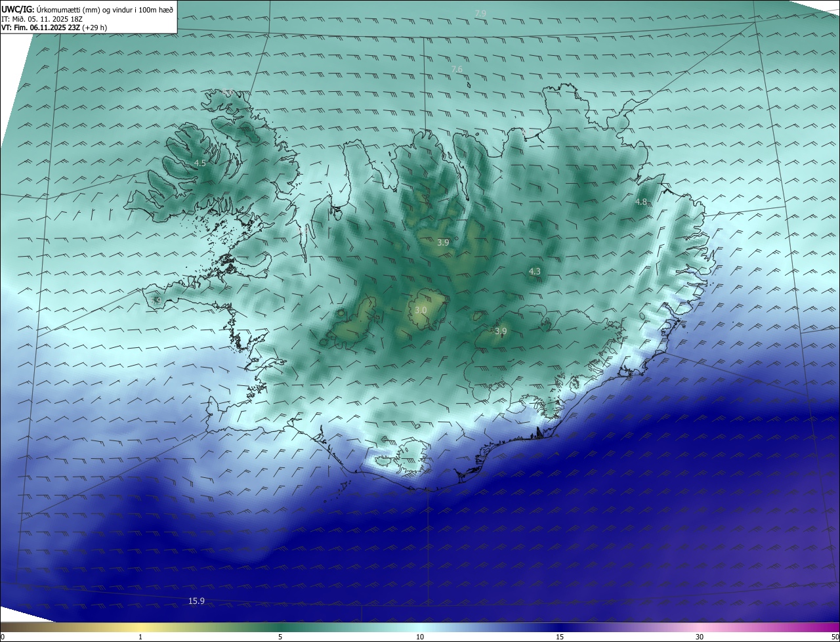Click the 7.6 precipitation value label
840x642 pixels.
tap(457, 70)
